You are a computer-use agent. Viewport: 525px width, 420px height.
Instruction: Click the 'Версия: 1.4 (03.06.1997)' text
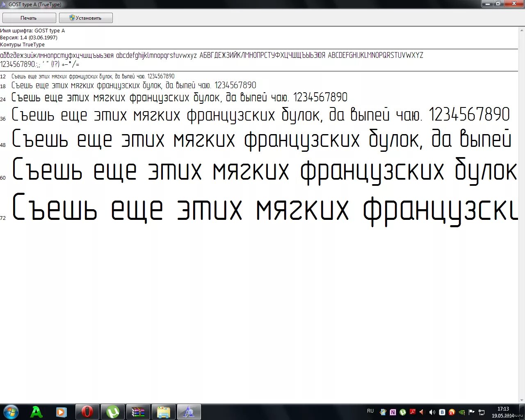click(x=29, y=37)
